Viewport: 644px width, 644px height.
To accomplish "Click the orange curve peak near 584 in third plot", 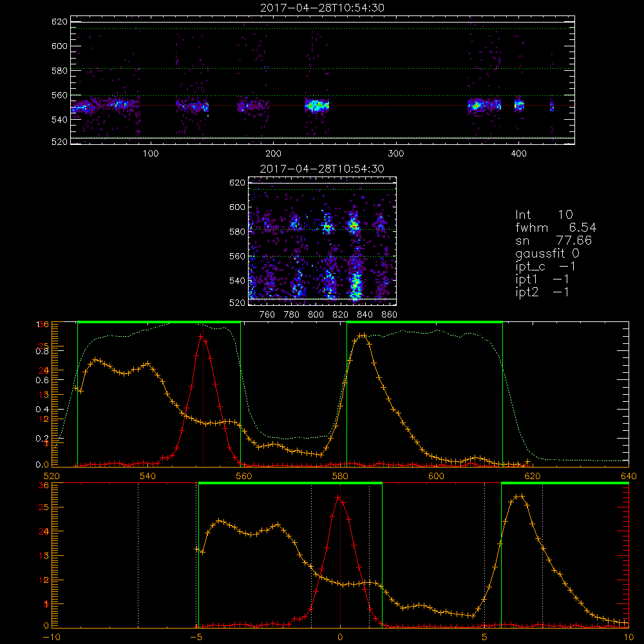I will (362, 335).
